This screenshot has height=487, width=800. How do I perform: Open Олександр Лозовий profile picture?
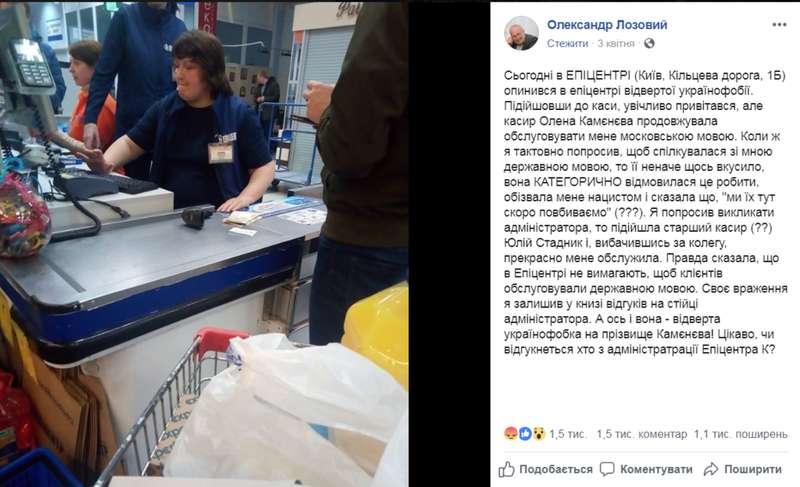point(521,33)
